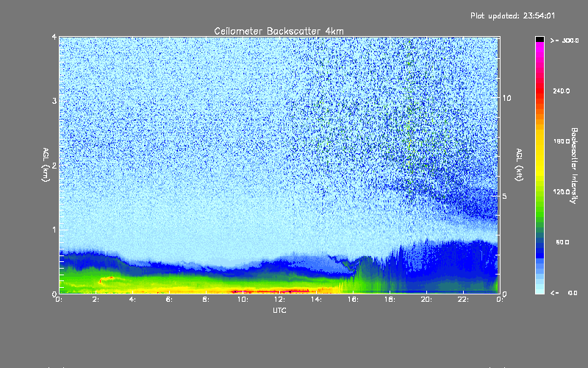588x368 pixels.
Task: Click the "5" kft tick on right axis
Action: click(505, 196)
